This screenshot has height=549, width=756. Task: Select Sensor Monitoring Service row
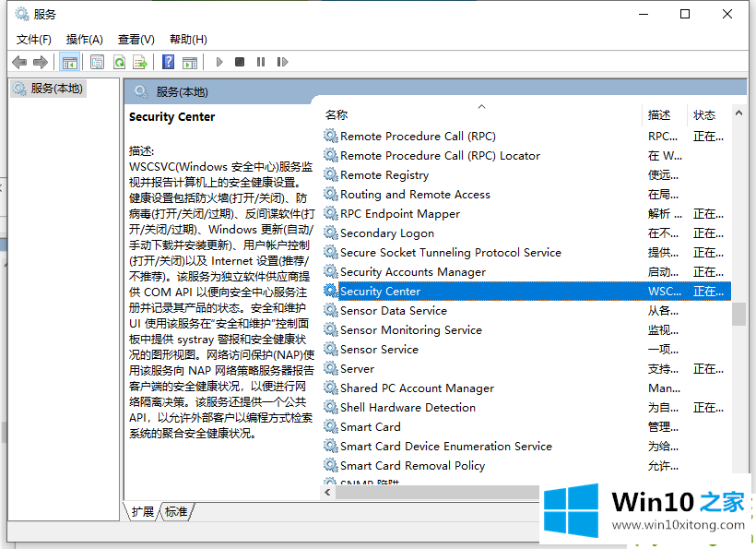coord(526,330)
